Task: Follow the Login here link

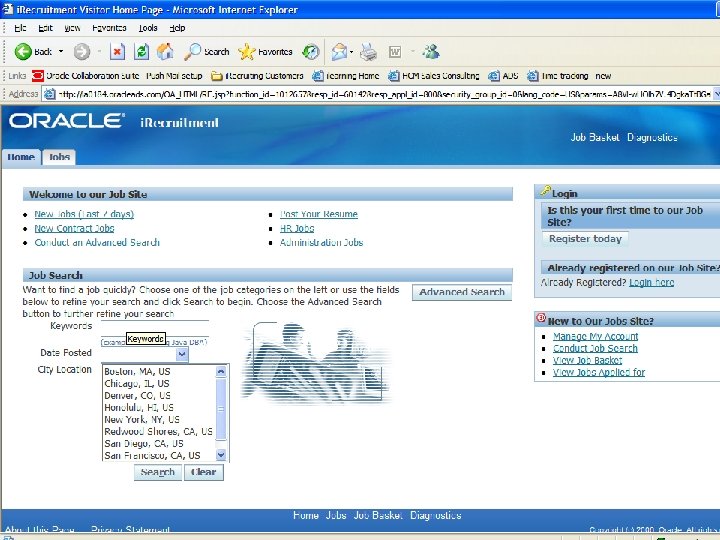Action: tap(652, 282)
